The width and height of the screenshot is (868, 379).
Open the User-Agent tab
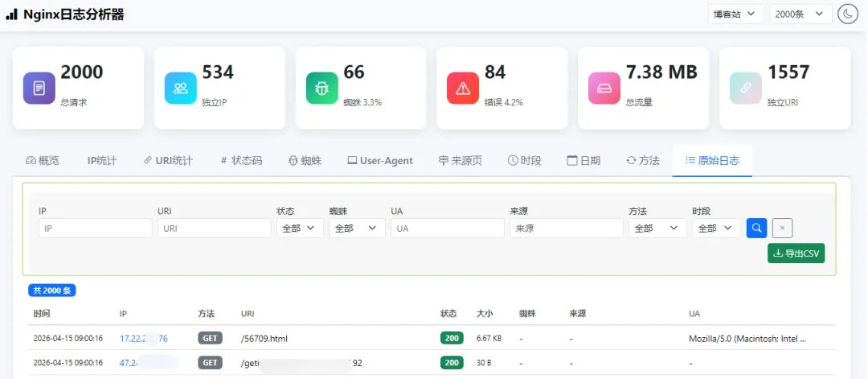pyautogui.click(x=380, y=161)
